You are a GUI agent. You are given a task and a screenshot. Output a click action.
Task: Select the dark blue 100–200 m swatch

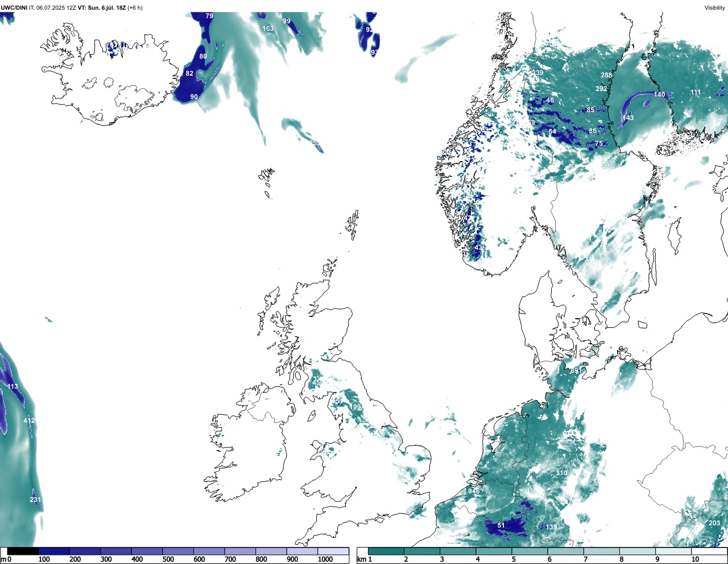click(54, 551)
